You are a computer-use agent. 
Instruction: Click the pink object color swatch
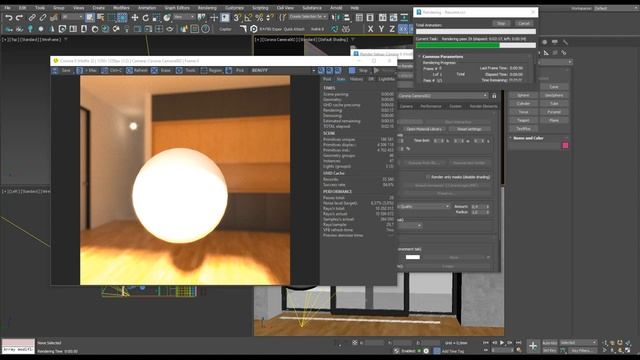[565, 145]
